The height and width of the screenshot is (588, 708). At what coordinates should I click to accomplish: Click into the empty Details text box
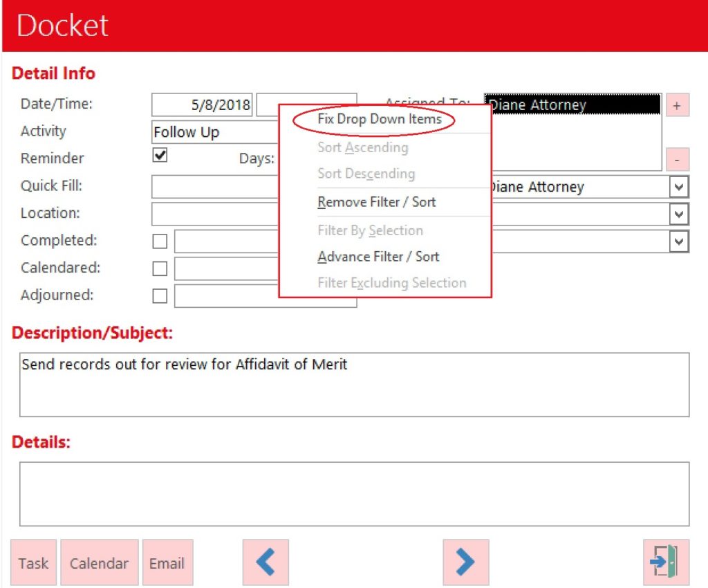click(355, 494)
